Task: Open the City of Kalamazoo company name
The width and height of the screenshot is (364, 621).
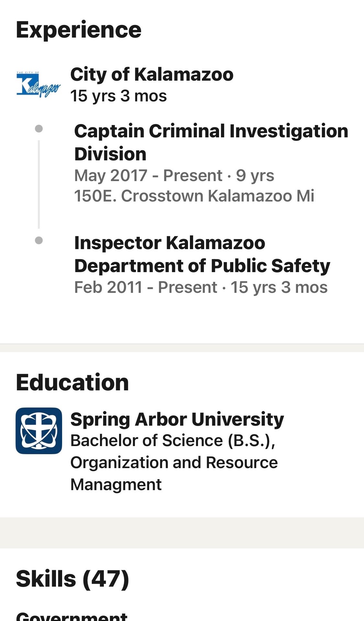Action: [152, 75]
